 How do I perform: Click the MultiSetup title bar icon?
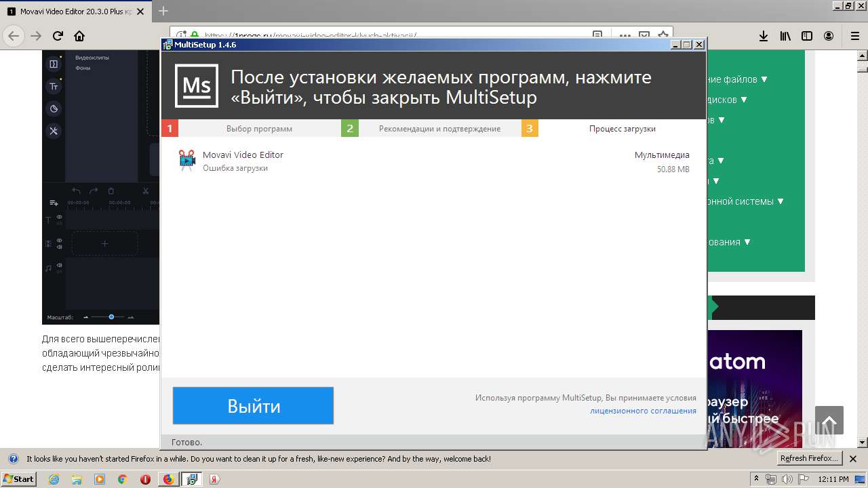click(x=167, y=45)
